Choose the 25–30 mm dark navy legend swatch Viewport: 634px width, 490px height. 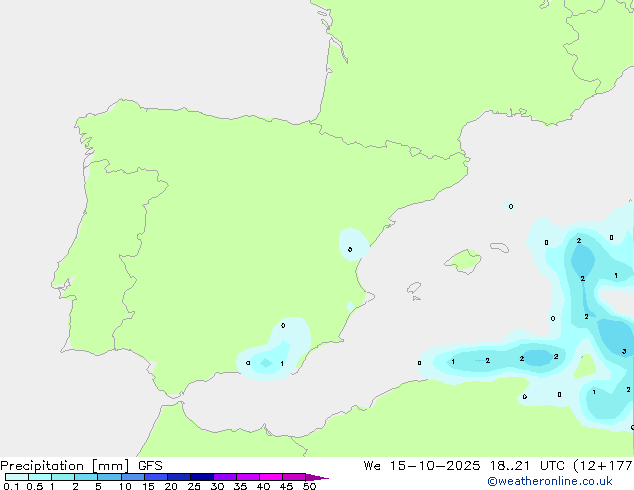202,477
